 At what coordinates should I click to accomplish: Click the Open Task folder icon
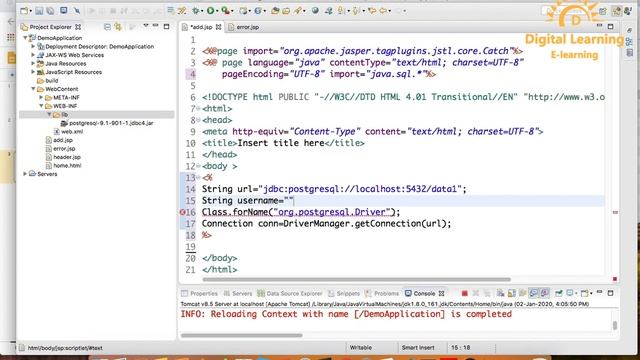pyautogui.click(x=286, y=11)
